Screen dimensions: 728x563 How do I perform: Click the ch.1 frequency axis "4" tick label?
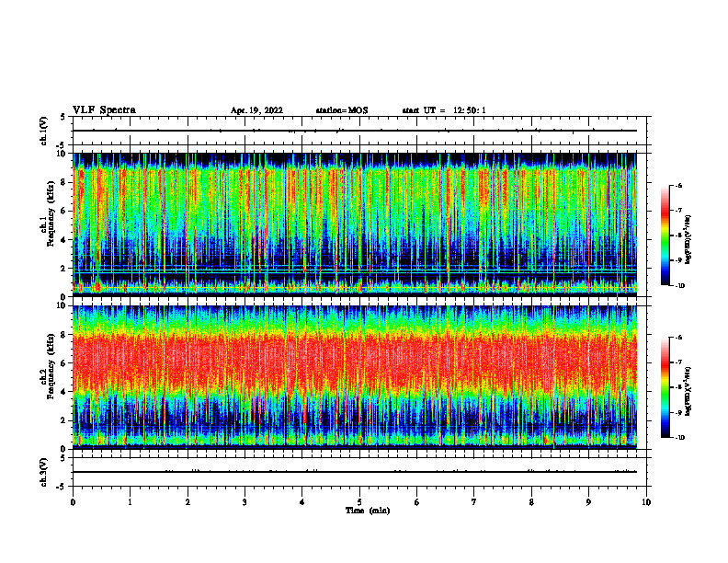click(x=64, y=240)
